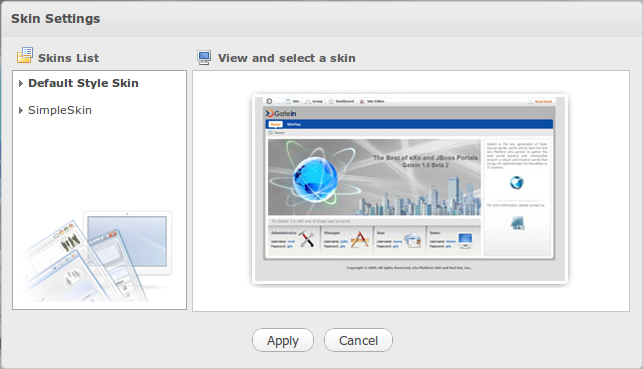The height and width of the screenshot is (369, 643).
Task: Click the Manager compass icon in preview
Action: coord(360,239)
